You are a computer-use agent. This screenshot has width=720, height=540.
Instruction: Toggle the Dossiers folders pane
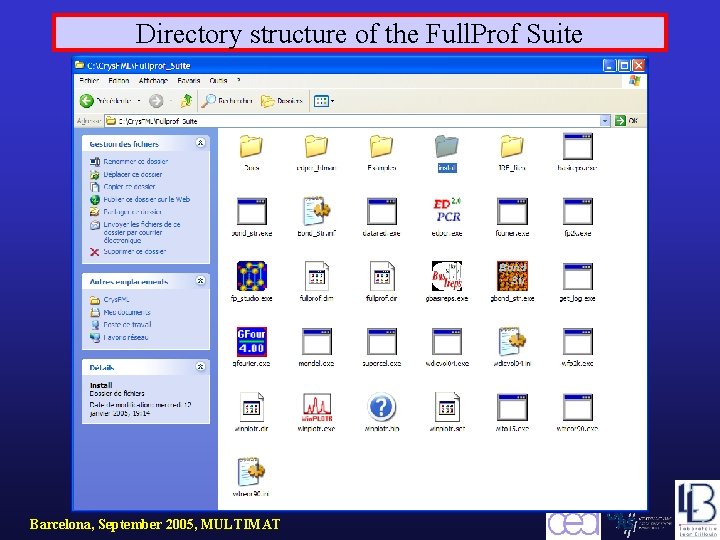coord(281,101)
